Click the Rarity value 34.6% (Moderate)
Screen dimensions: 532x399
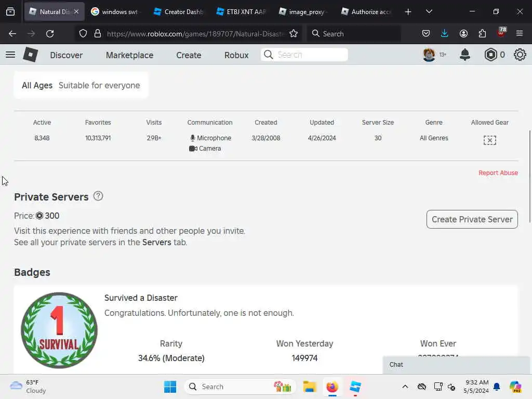click(171, 358)
